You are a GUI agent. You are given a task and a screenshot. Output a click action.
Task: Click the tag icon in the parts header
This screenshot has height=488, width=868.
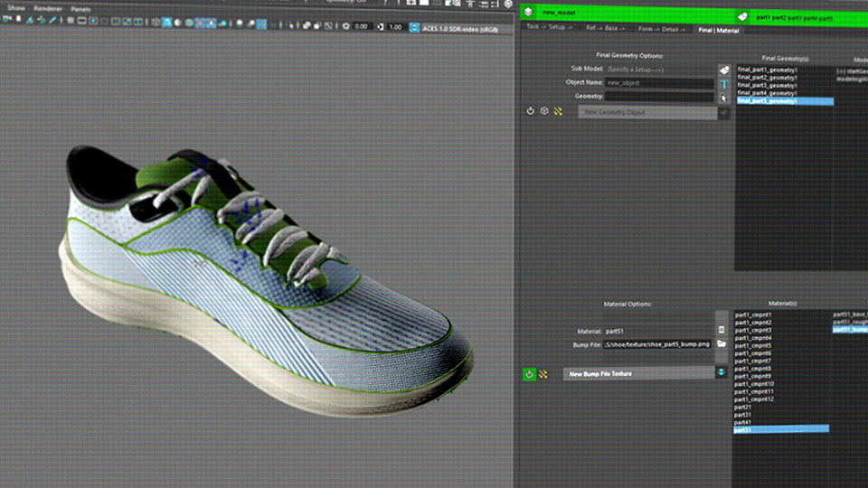(742, 16)
